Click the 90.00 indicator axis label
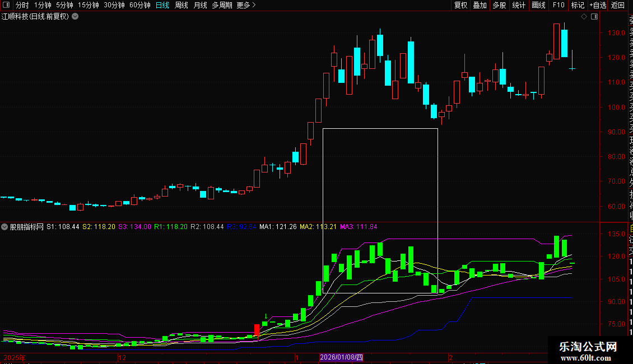633x364 pixels. coord(616,302)
